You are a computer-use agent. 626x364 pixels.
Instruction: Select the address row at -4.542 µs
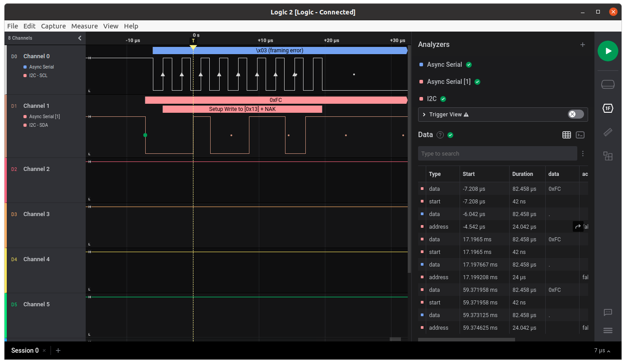[503, 227]
